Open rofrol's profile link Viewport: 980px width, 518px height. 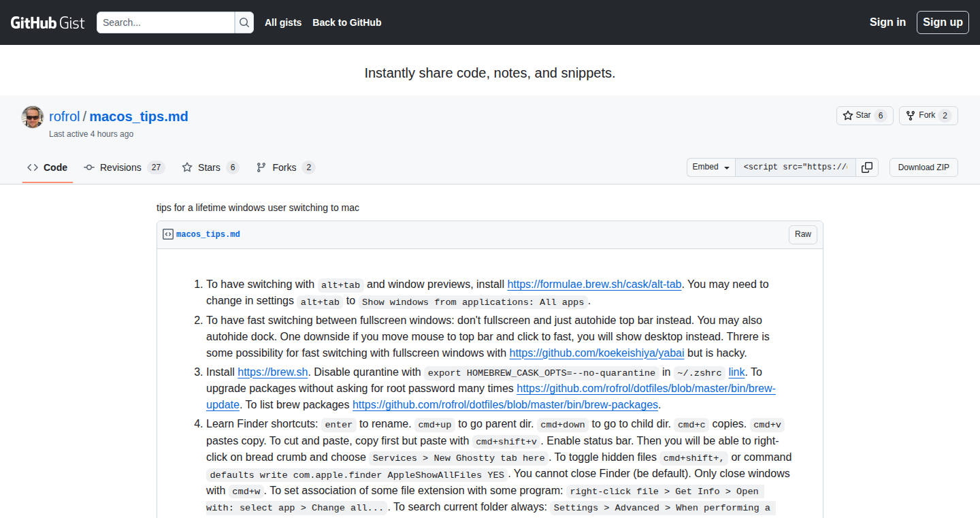65,116
